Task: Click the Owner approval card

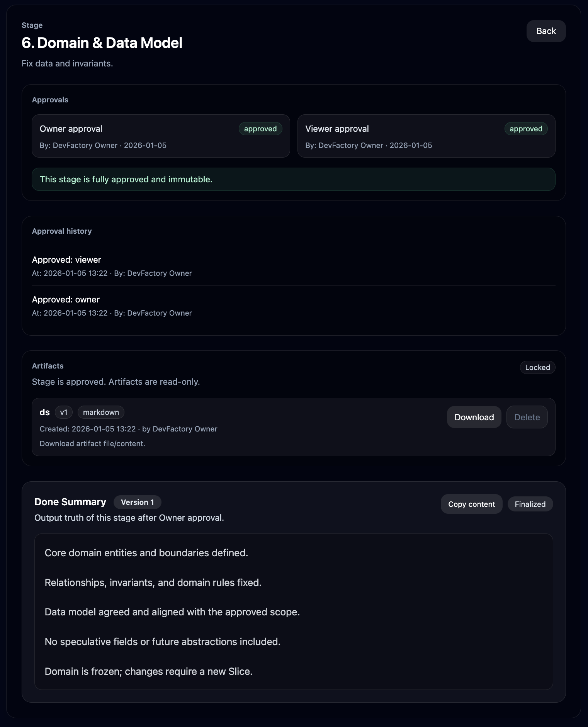Action: pyautogui.click(x=160, y=136)
